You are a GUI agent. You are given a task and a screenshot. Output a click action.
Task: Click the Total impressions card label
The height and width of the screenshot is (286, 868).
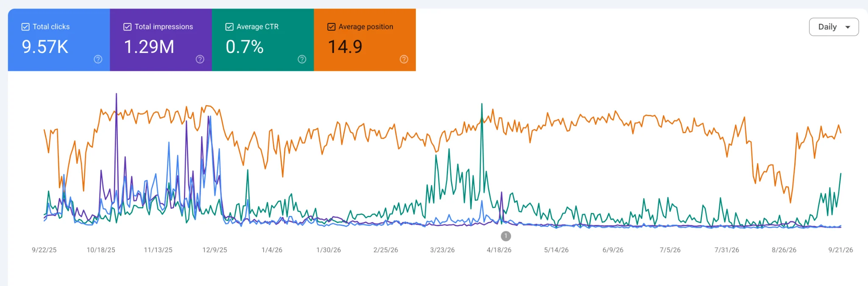[164, 27]
